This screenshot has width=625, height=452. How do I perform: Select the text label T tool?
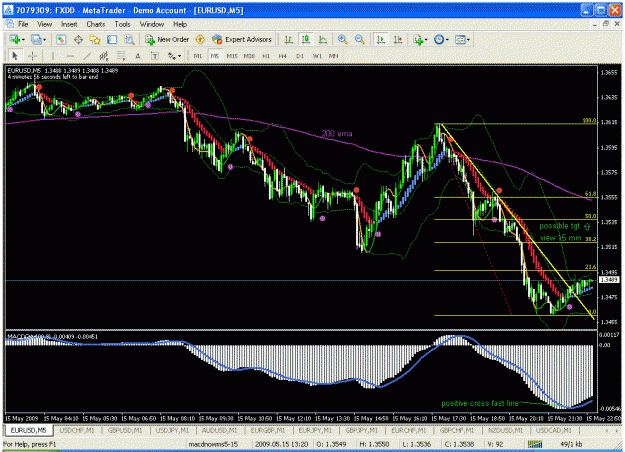155,56
